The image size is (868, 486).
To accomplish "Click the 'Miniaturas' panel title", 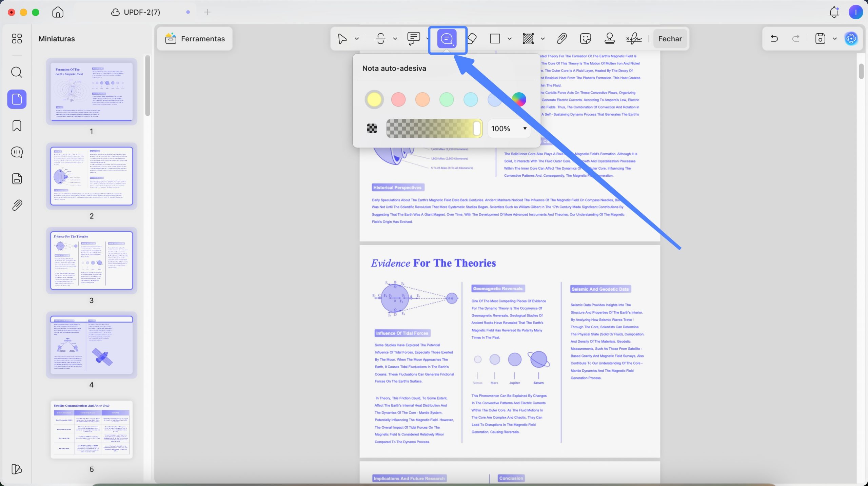I will click(x=57, y=39).
